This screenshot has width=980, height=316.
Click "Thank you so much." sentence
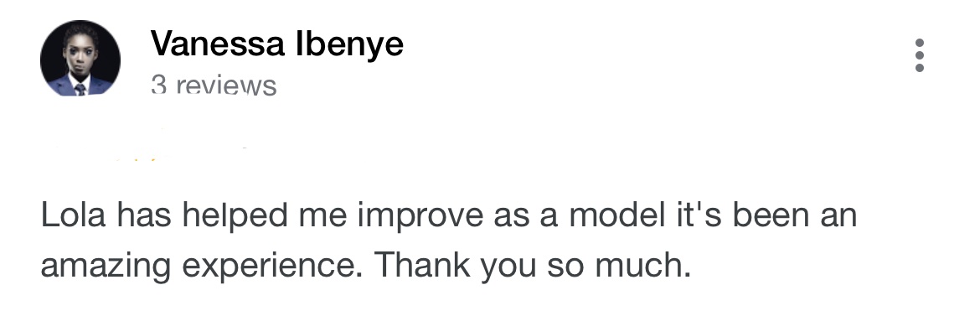pyautogui.click(x=533, y=266)
